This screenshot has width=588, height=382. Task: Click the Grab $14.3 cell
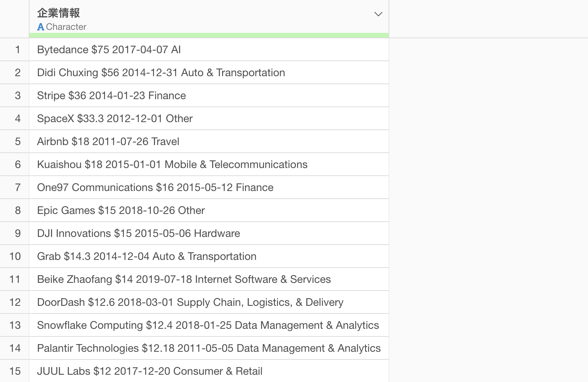147,256
